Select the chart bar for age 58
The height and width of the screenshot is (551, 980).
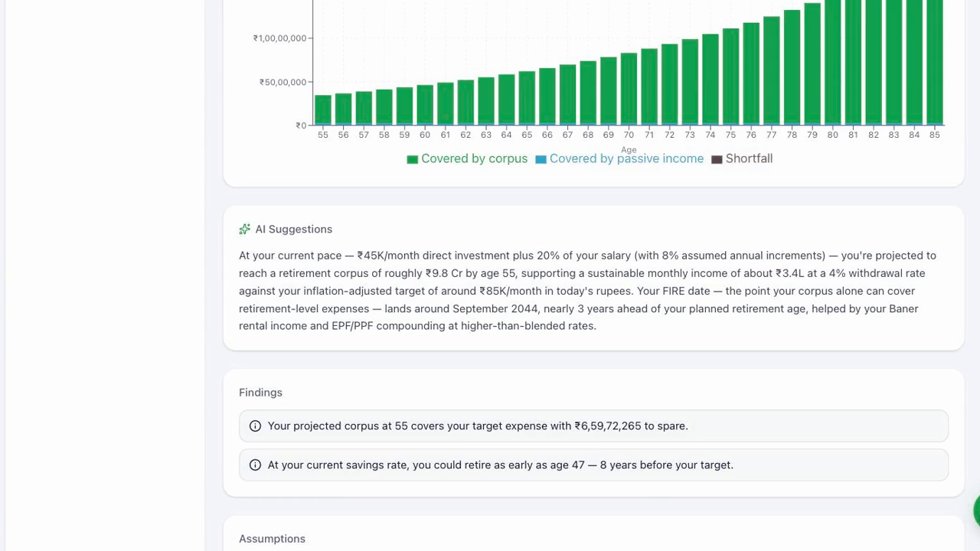[x=384, y=107]
